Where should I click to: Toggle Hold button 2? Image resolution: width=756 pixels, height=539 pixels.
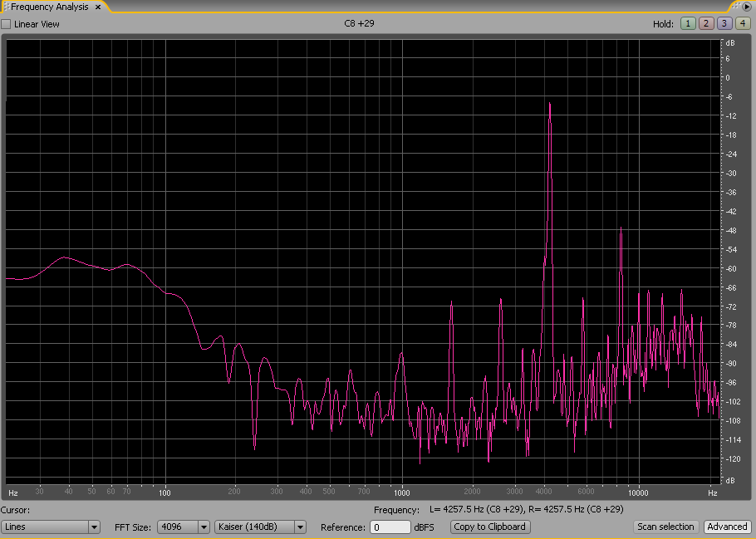point(706,23)
